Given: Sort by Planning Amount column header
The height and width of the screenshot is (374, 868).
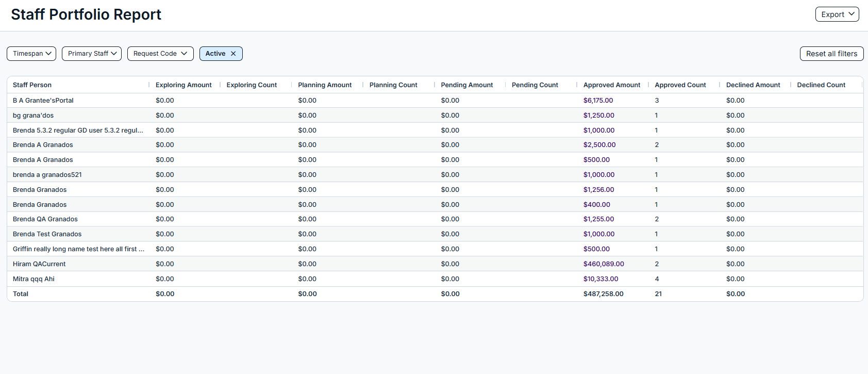Looking at the screenshot, I should pos(325,85).
